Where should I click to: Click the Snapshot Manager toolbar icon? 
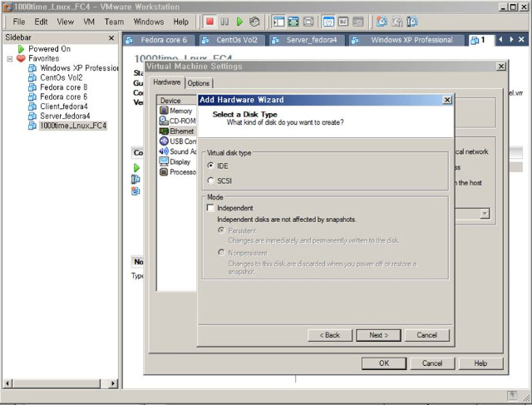click(x=412, y=22)
